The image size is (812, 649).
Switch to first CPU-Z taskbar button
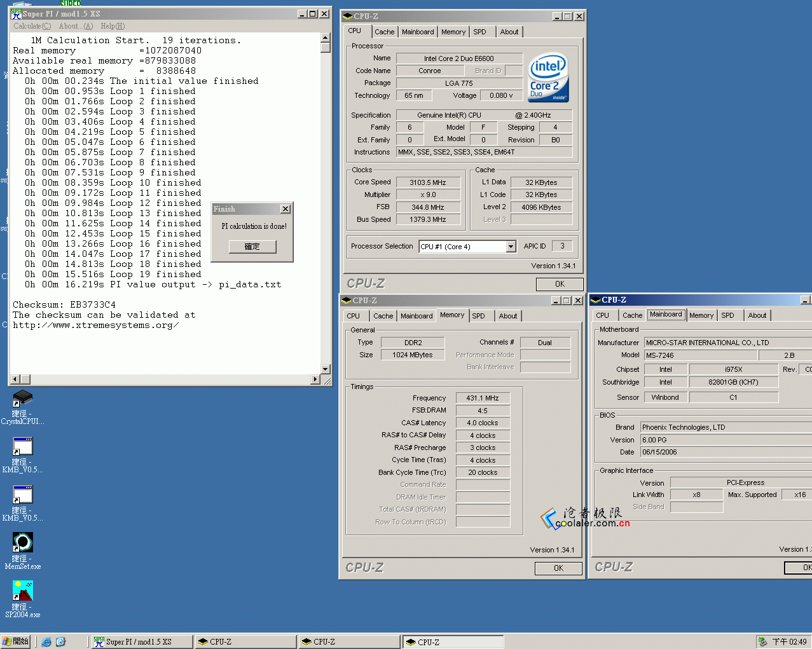click(x=245, y=642)
